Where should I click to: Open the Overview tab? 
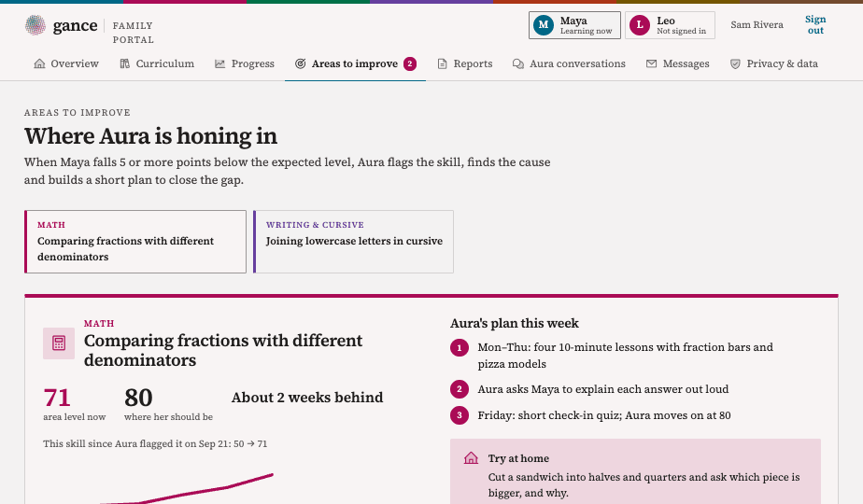point(66,63)
